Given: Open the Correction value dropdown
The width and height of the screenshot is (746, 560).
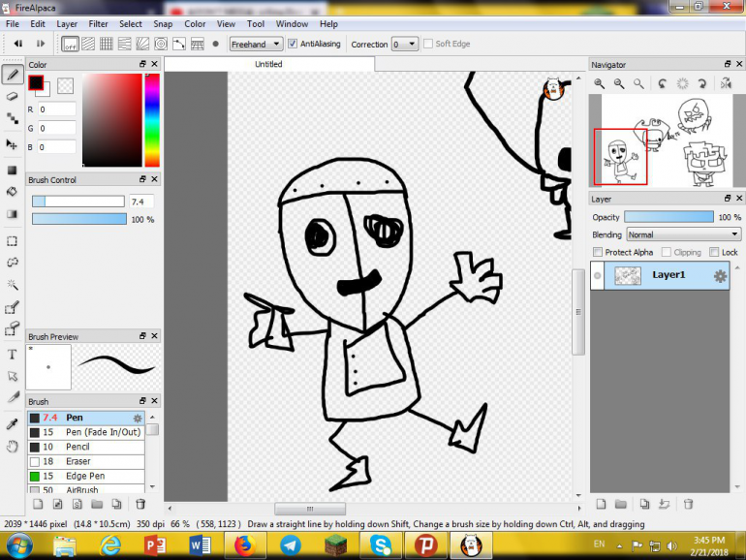Looking at the screenshot, I should click(405, 44).
